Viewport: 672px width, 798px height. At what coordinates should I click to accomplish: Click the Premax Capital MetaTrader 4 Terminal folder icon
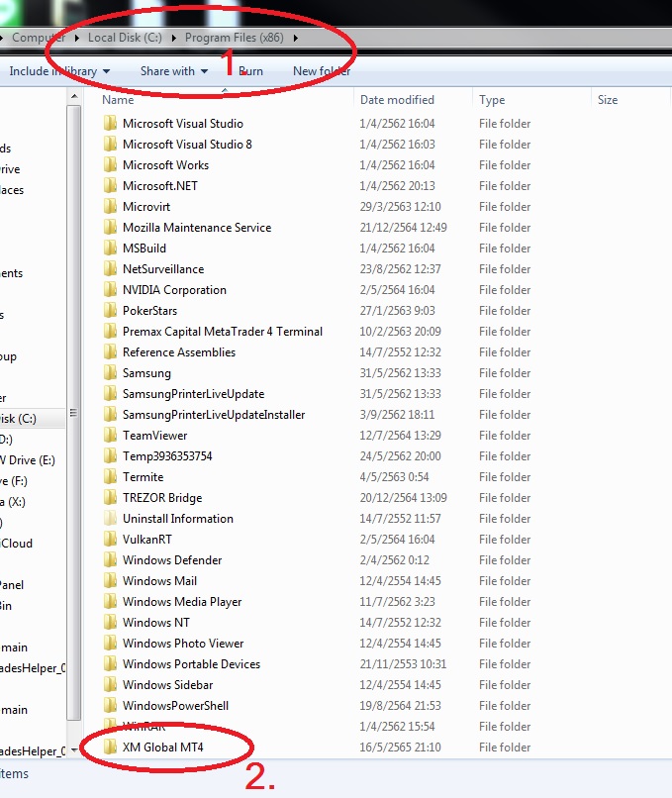point(110,332)
